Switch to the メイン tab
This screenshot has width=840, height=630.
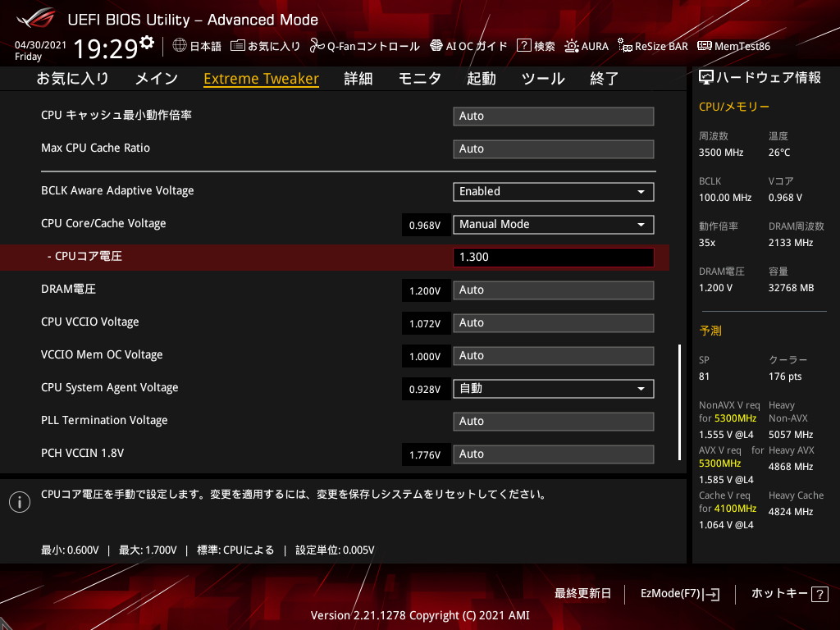coord(157,79)
